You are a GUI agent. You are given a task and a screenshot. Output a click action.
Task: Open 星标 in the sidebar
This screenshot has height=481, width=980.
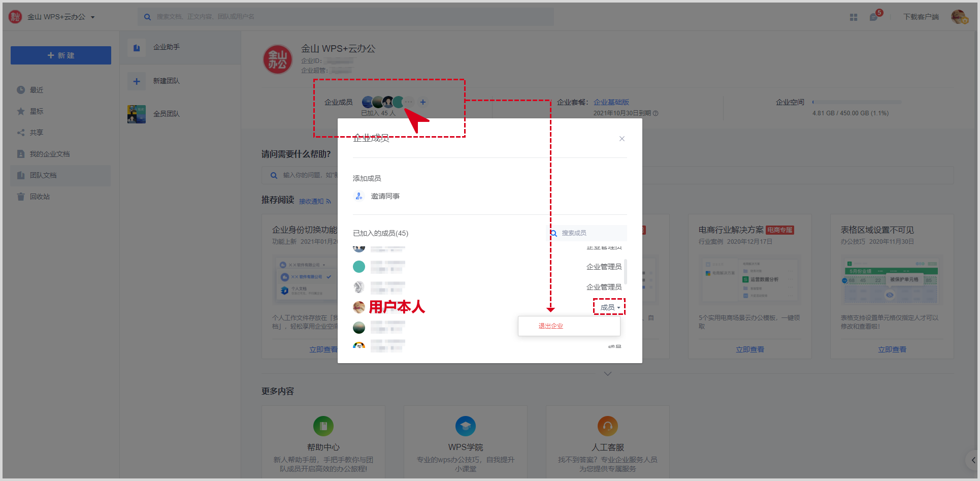tap(61, 111)
